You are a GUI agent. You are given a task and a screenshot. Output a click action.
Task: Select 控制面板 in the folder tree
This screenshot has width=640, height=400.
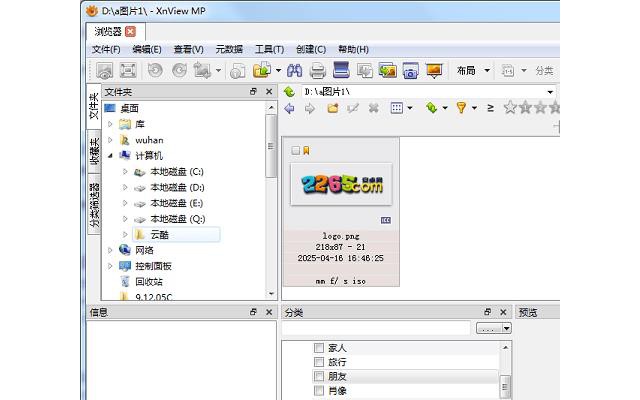point(153,266)
